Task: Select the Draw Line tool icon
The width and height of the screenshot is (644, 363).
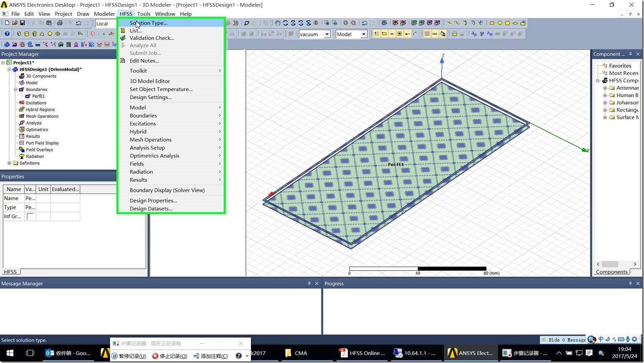Action: (449, 23)
